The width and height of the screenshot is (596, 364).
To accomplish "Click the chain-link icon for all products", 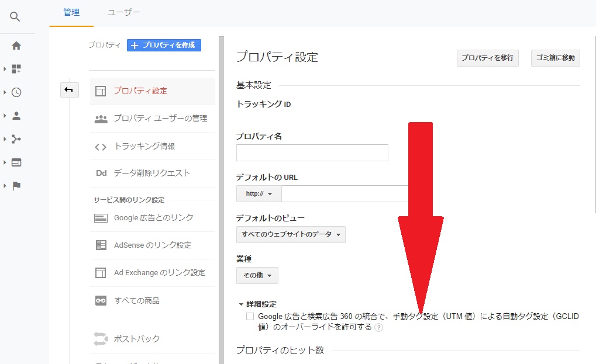I will coord(101,301).
